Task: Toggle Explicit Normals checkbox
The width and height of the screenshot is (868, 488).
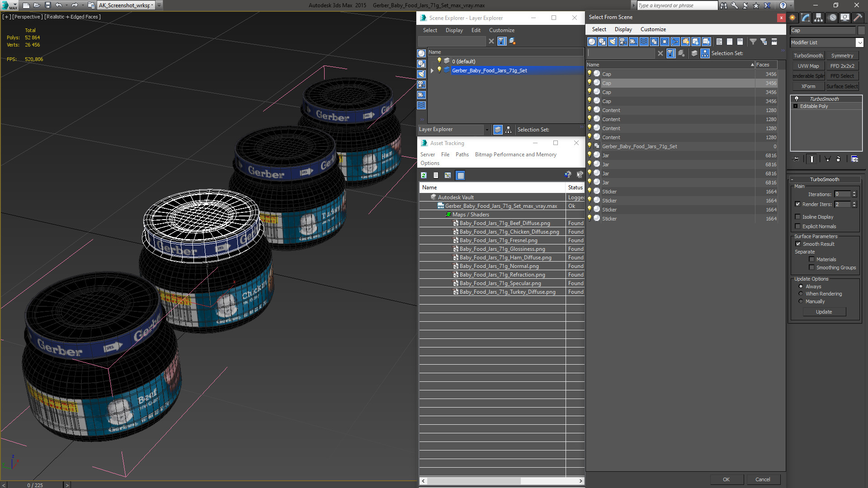Action: (x=798, y=226)
